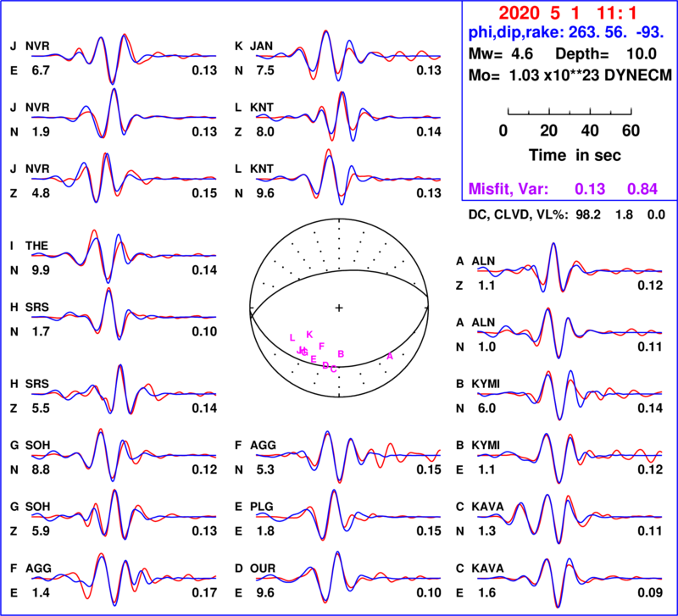Click the CLVD percentage "1.8" below the info box

point(624,215)
